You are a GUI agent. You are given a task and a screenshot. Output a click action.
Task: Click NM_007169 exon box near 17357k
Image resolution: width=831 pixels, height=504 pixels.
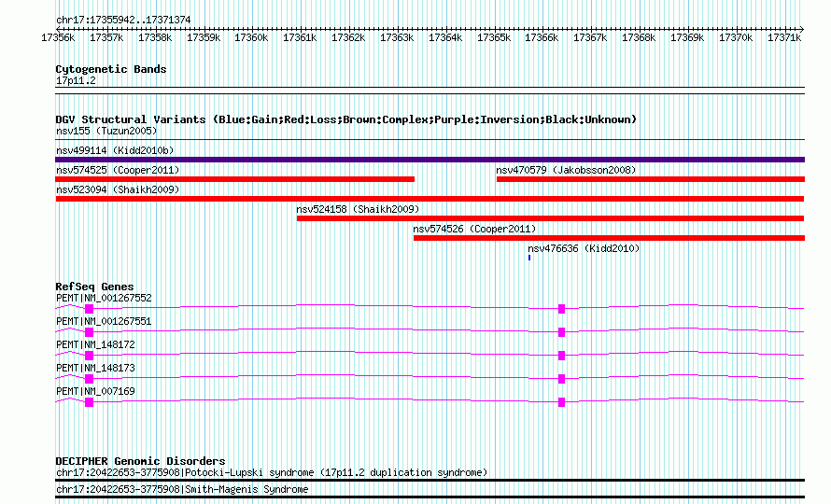tap(89, 402)
